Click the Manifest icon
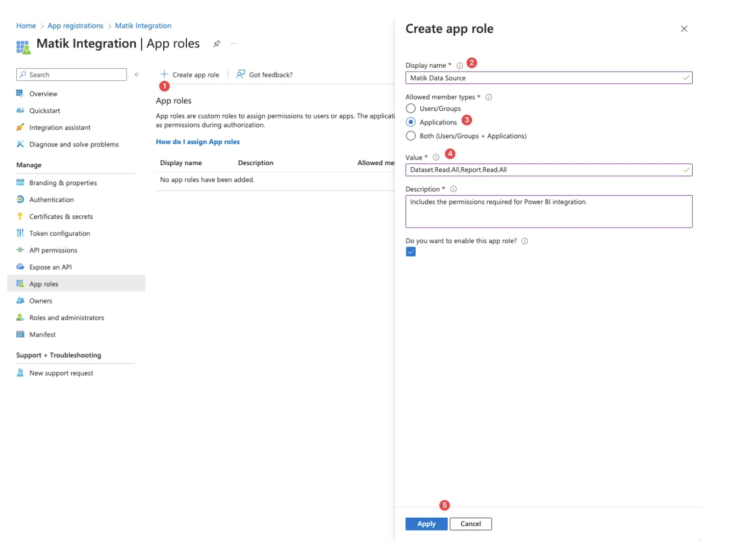 point(20,334)
